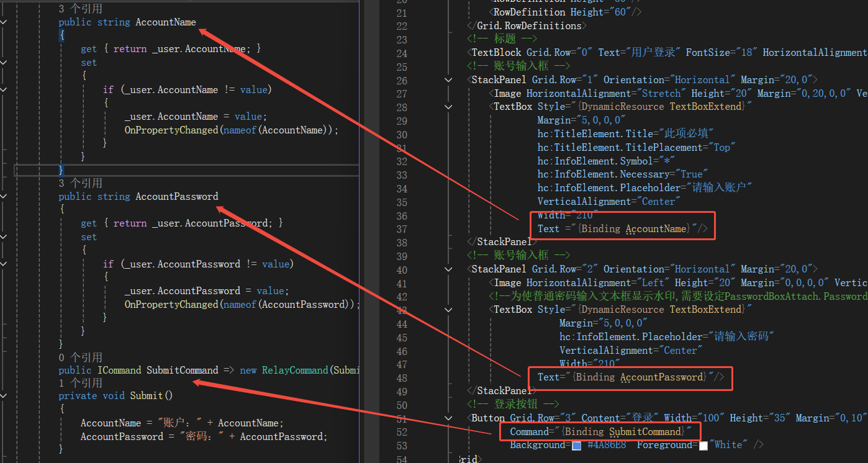Click 'hc:InfoElement.Necessary="True"' attribute

tap(623, 175)
